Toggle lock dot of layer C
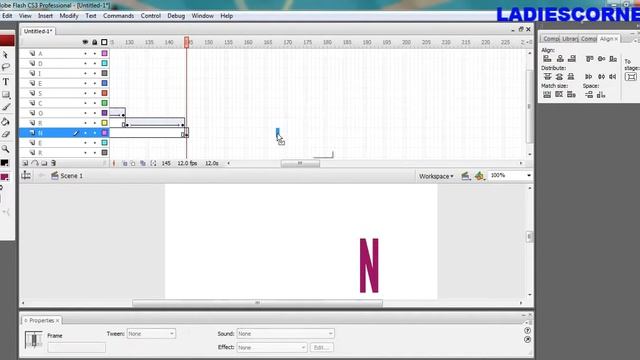The width and height of the screenshot is (640, 360). click(95, 103)
